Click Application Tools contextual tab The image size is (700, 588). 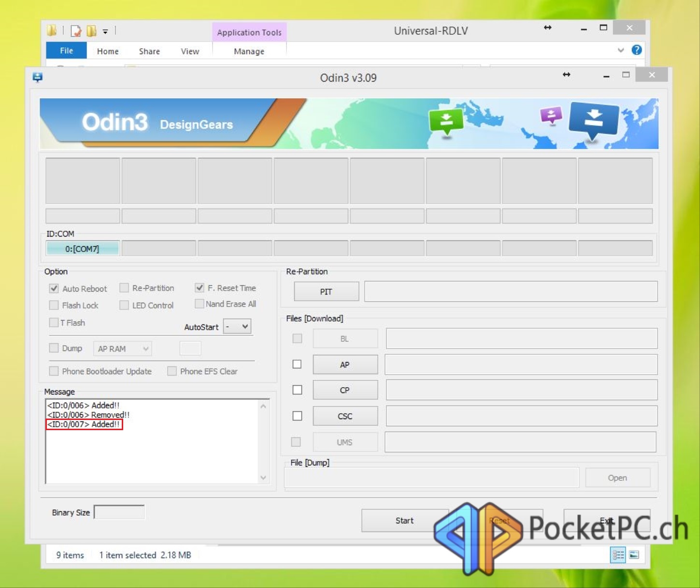249,32
